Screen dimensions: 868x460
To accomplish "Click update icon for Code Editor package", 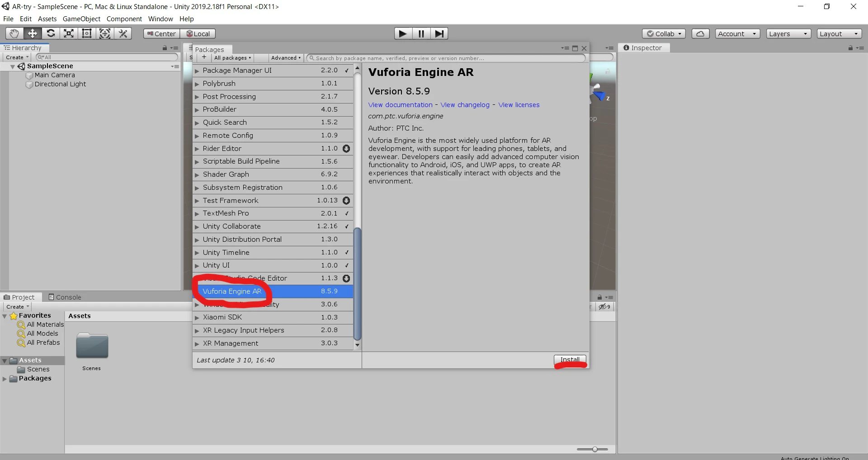I will 346,278.
